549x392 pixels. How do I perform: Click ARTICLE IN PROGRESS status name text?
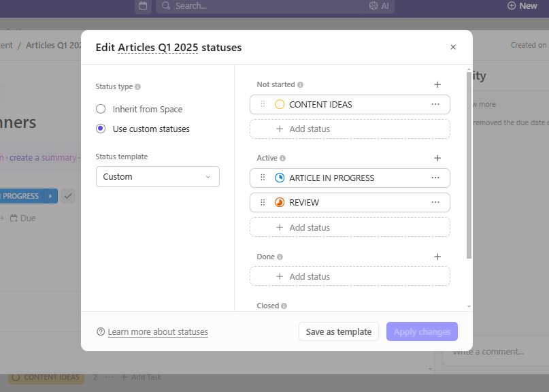click(331, 178)
